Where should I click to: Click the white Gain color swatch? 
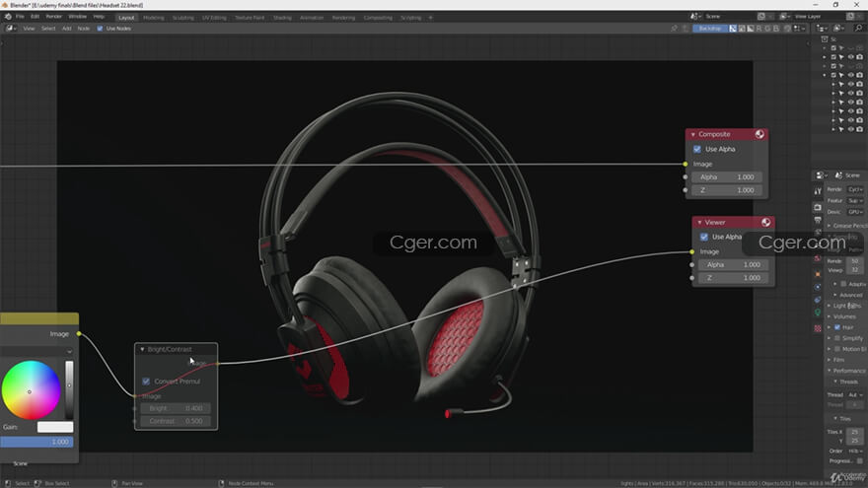click(x=55, y=427)
